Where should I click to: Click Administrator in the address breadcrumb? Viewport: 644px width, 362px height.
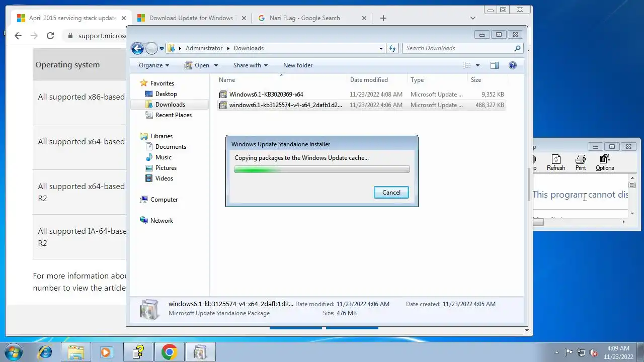click(x=204, y=48)
